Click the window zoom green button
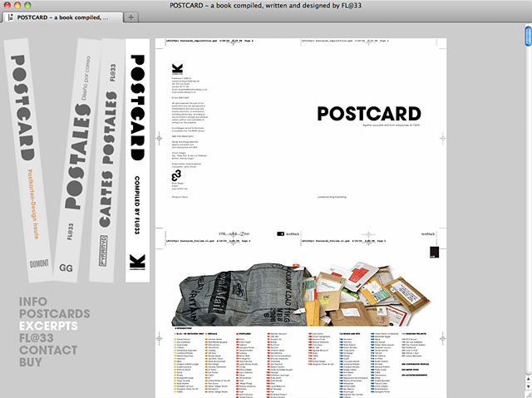 click(27, 5)
